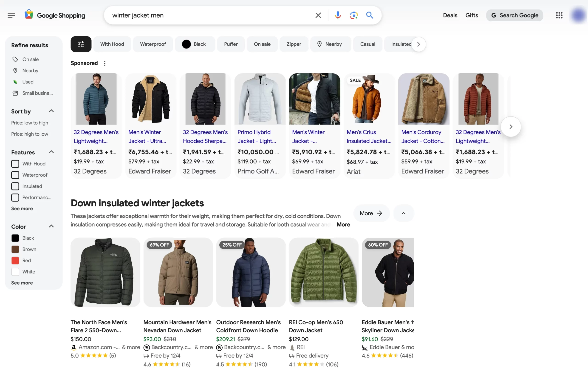The image size is (588, 373).
Task: Collapse the Sort by section
Action: 51,111
